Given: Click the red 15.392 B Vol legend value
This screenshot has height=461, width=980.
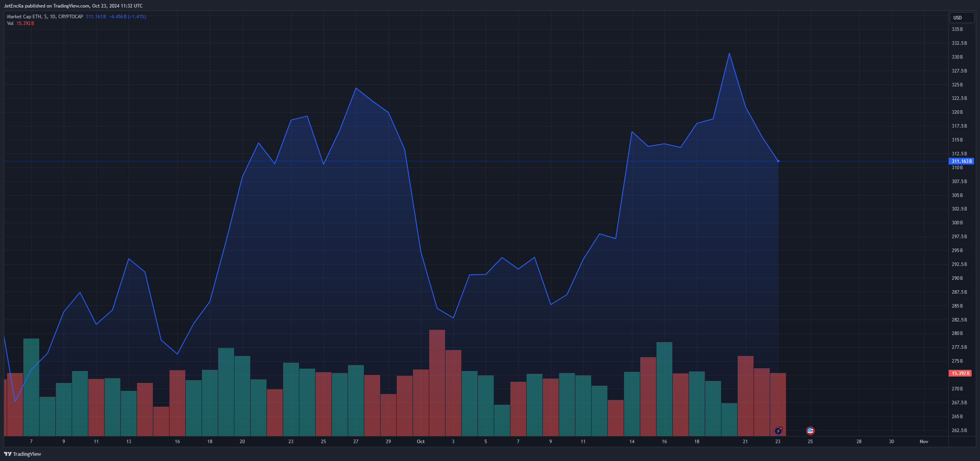Looking at the screenshot, I should click(25, 23).
